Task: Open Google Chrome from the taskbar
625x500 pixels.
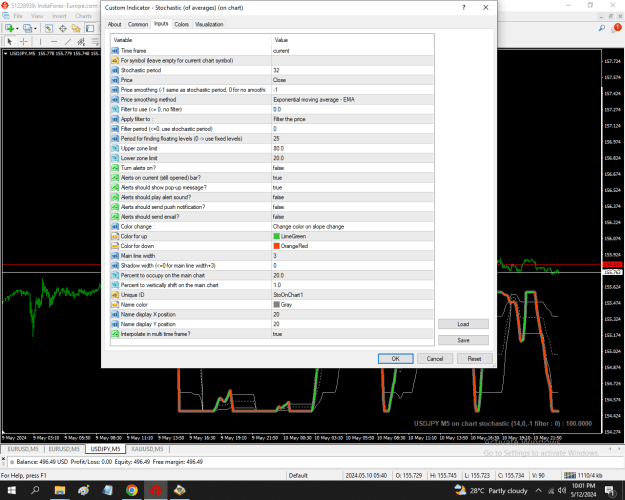Action: click(132, 490)
